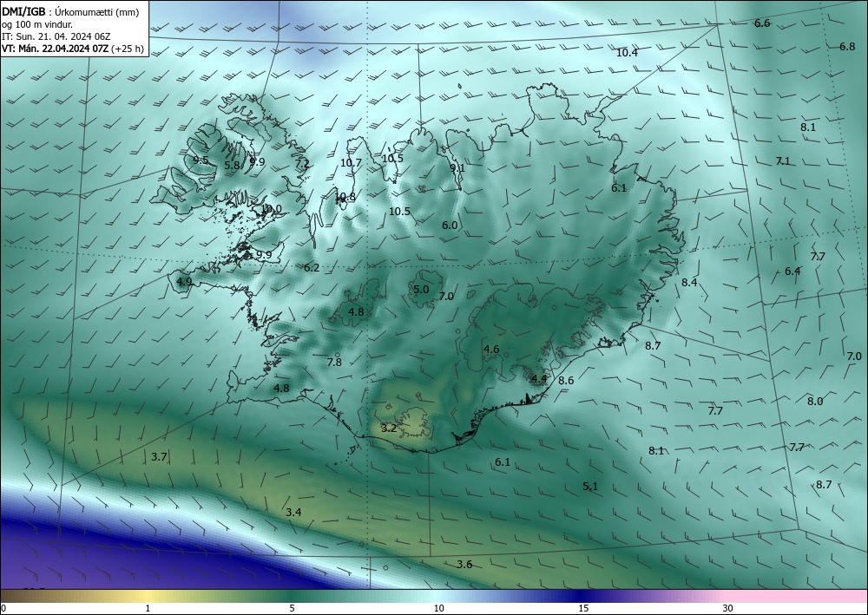Screen dimensions: 868x615
Task: Click the 9.1 value on the north coast
Action: tap(457, 168)
